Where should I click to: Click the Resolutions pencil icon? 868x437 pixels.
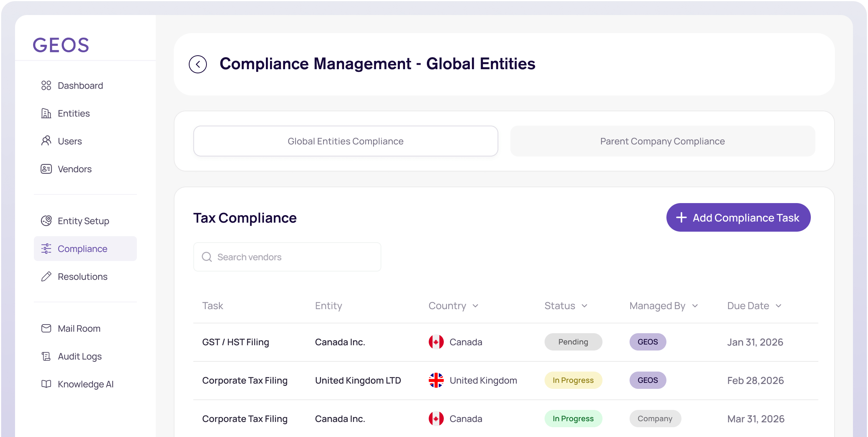coord(46,277)
